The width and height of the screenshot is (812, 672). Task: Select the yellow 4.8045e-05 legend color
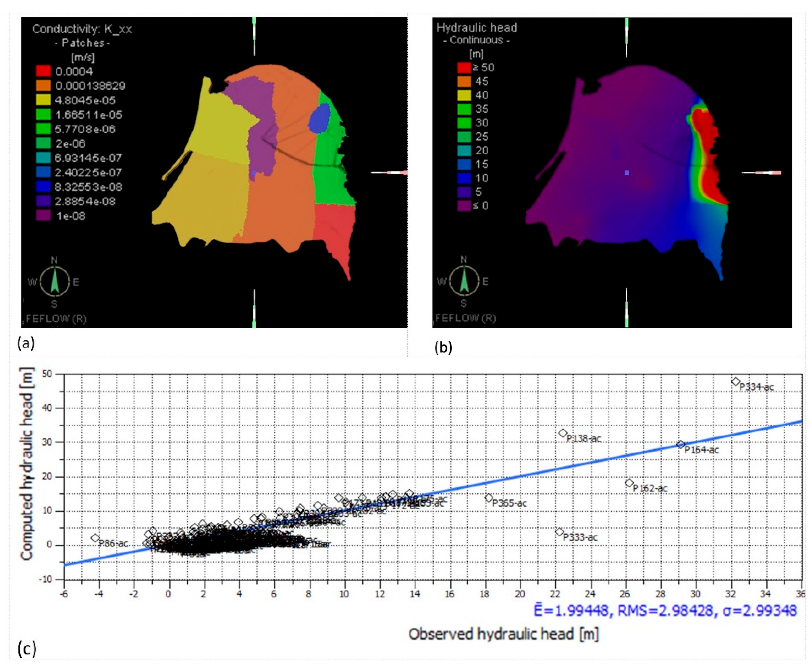pos(43,100)
